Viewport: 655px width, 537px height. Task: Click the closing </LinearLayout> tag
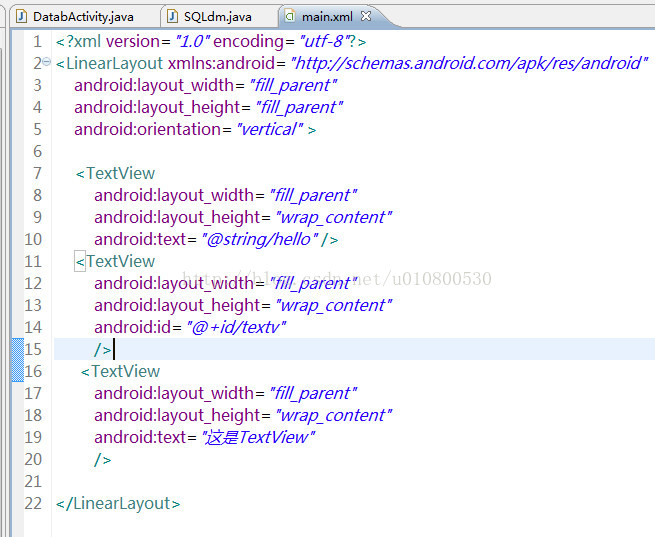pyautogui.click(x=118, y=504)
